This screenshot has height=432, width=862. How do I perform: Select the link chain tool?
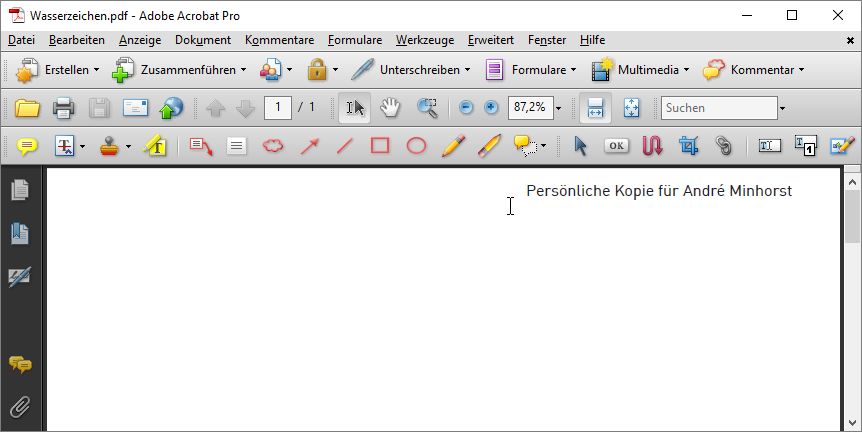[724, 146]
